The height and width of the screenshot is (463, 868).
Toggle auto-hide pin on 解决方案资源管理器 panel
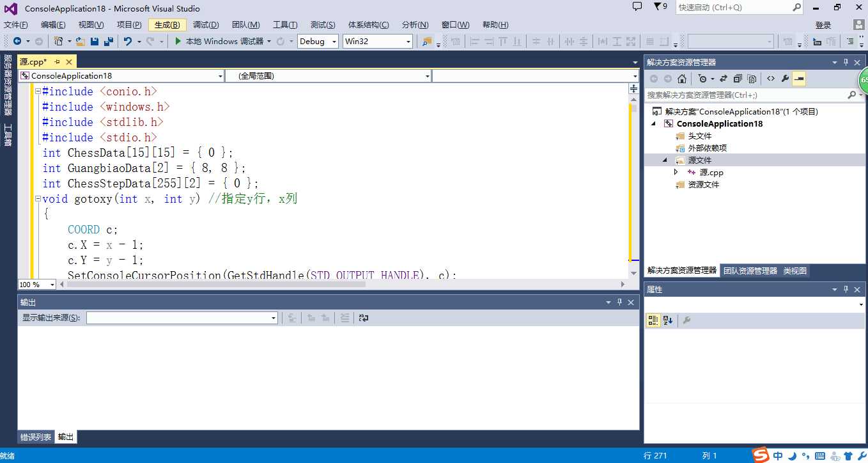click(x=846, y=62)
